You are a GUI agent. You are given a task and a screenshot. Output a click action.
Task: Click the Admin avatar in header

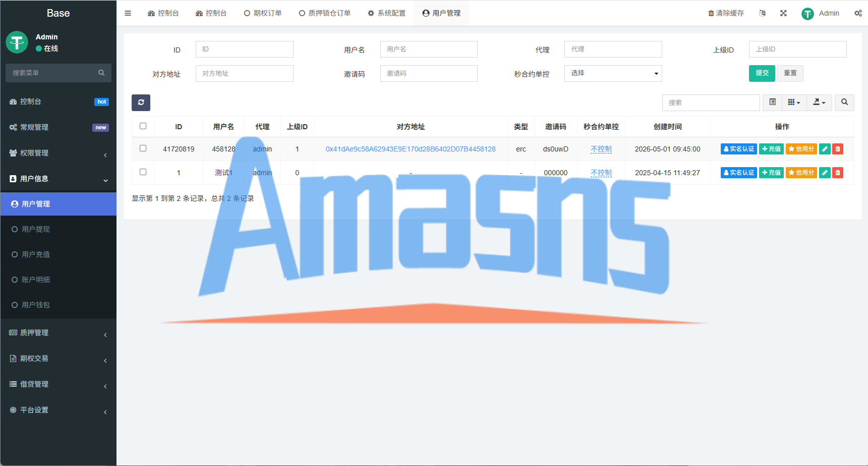tap(807, 14)
